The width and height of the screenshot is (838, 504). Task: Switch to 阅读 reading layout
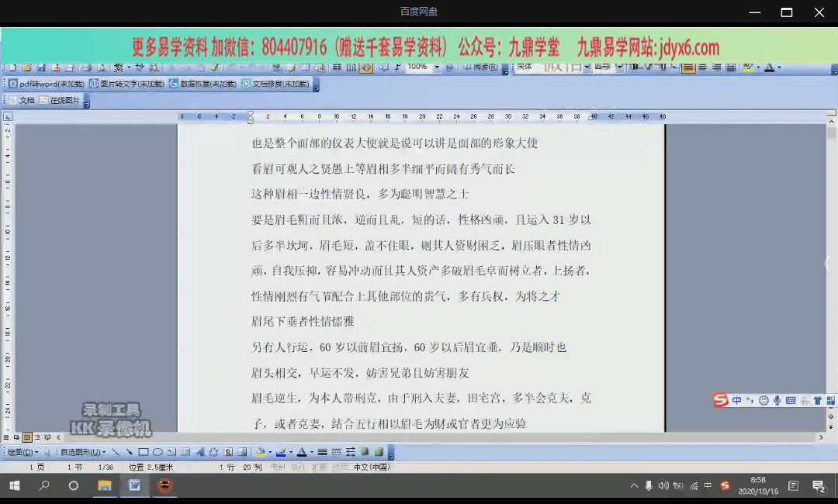[x=481, y=68]
